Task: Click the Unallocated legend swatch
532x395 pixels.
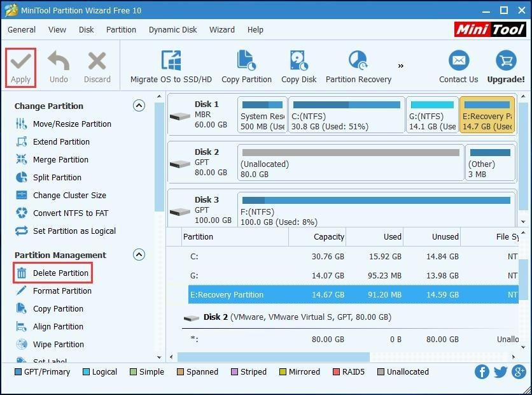Action: point(381,371)
